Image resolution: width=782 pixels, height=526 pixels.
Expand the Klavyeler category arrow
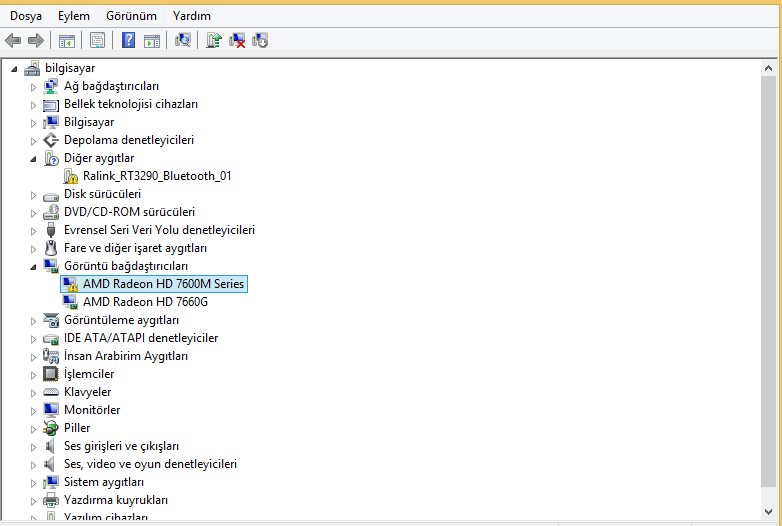[33, 393]
